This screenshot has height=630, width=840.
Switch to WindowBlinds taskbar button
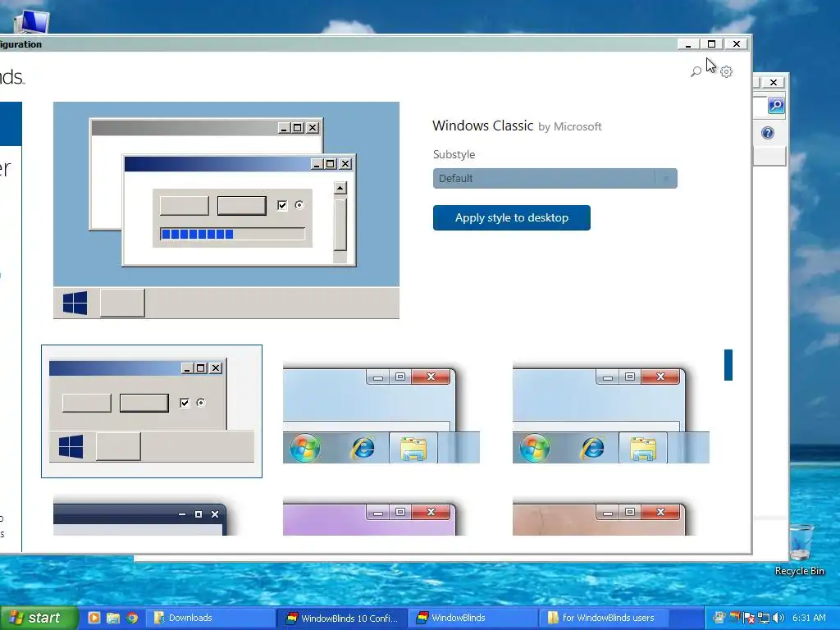click(x=474, y=618)
